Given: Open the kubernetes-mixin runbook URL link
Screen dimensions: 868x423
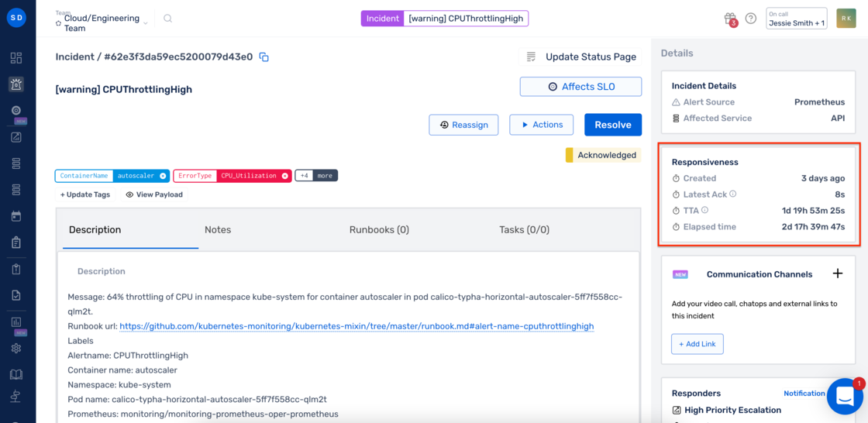Looking at the screenshot, I should coord(356,326).
